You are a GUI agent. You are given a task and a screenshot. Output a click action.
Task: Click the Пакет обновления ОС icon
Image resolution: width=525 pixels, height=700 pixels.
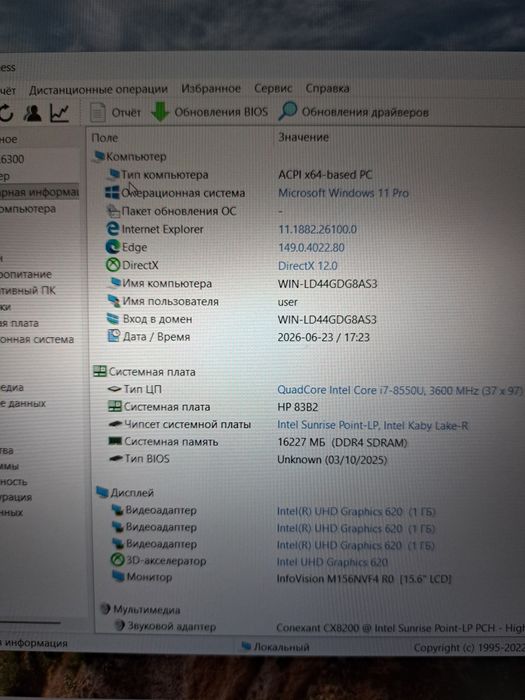pos(113,210)
